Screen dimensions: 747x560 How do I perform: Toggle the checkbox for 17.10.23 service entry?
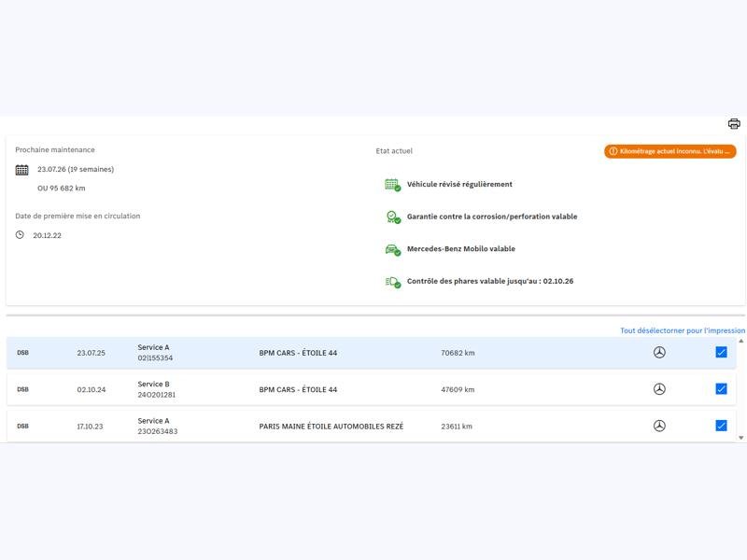[721, 426]
